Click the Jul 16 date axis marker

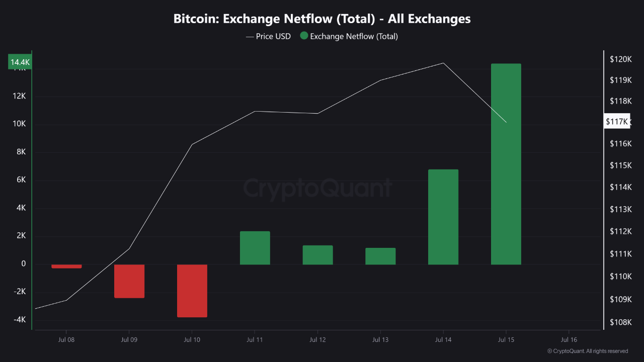point(569,339)
